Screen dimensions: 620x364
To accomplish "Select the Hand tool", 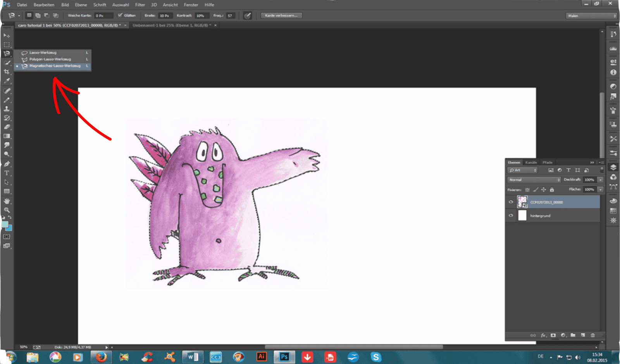I will 7,201.
